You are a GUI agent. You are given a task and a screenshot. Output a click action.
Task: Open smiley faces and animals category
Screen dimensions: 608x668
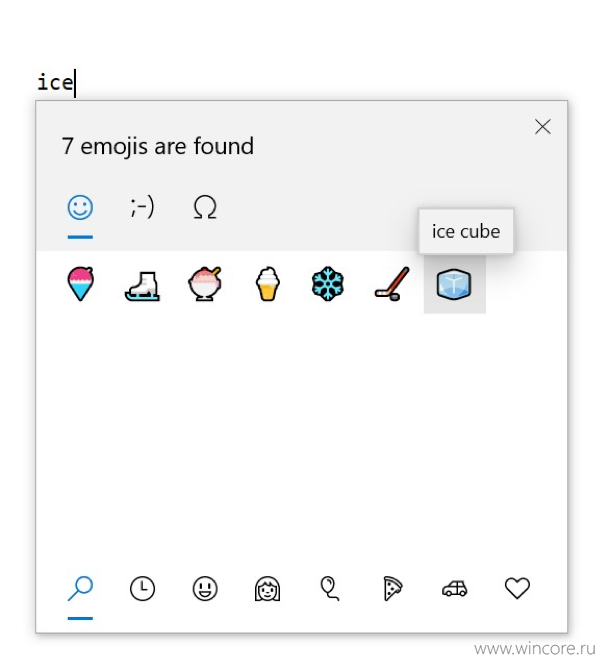pyautogui.click(x=205, y=589)
